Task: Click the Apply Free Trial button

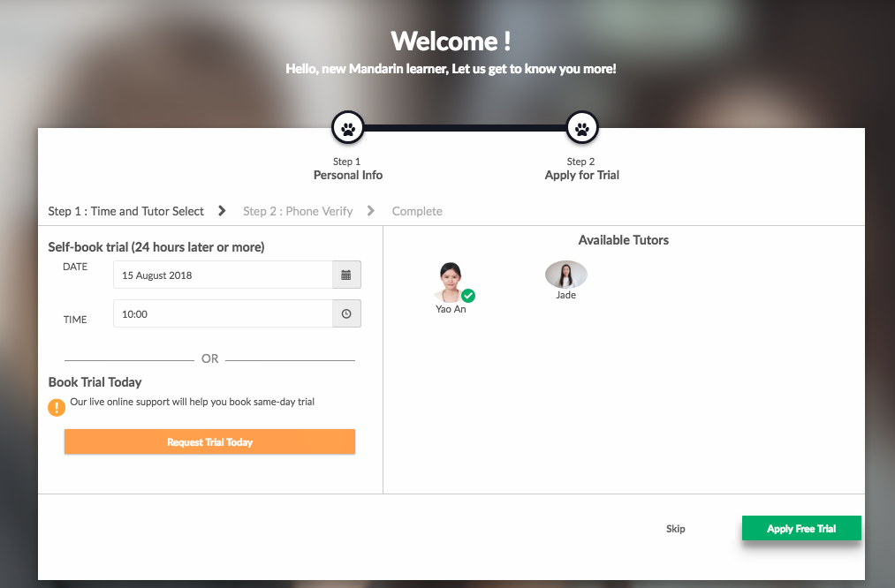Action: 801,528
